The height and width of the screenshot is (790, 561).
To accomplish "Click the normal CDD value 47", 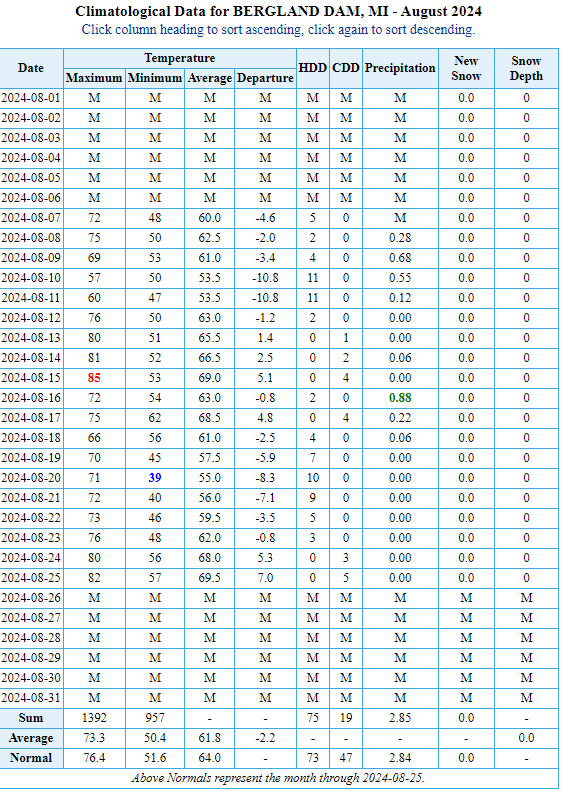I will click(x=346, y=758).
